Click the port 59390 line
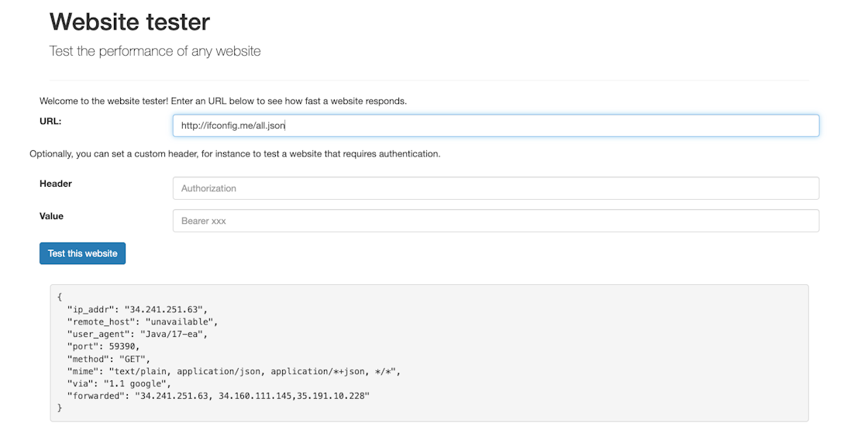Image resolution: width=868 pixels, height=433 pixels. [x=104, y=346]
